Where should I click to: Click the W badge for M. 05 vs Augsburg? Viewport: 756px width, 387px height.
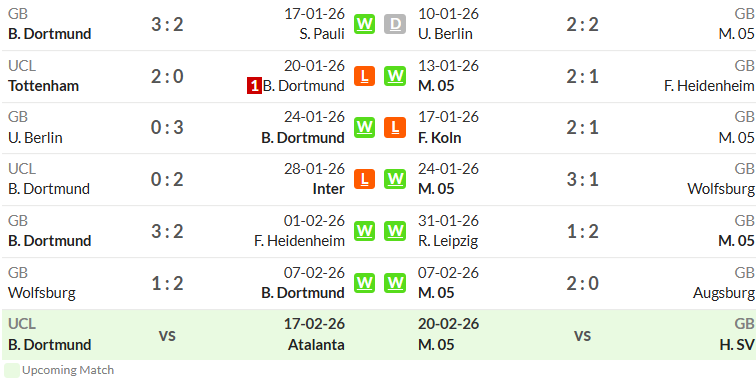coord(395,283)
